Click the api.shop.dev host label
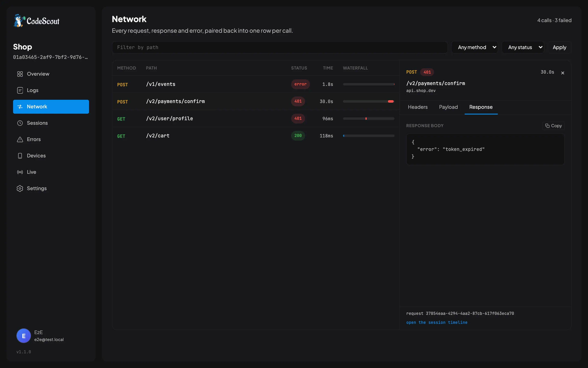588x368 pixels. pos(421,91)
